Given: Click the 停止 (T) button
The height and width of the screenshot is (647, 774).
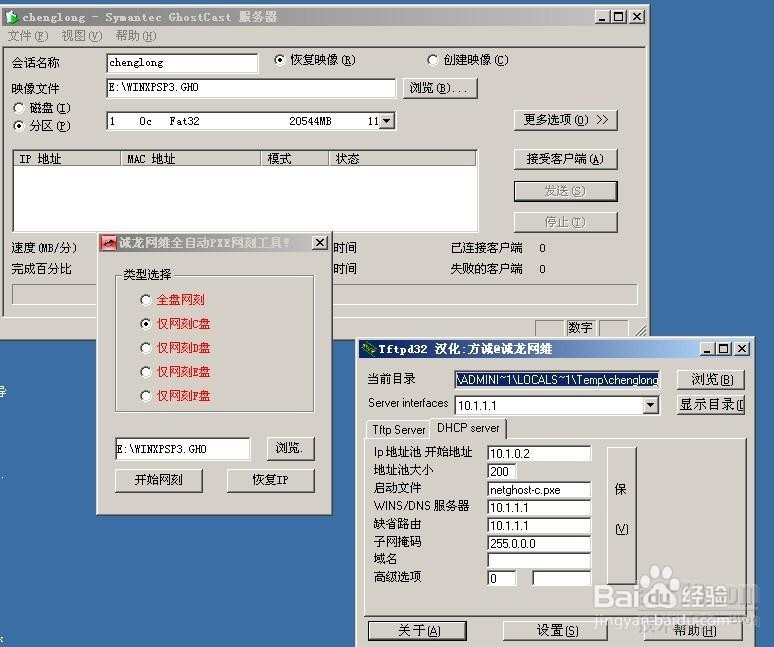Looking at the screenshot, I should 565,222.
